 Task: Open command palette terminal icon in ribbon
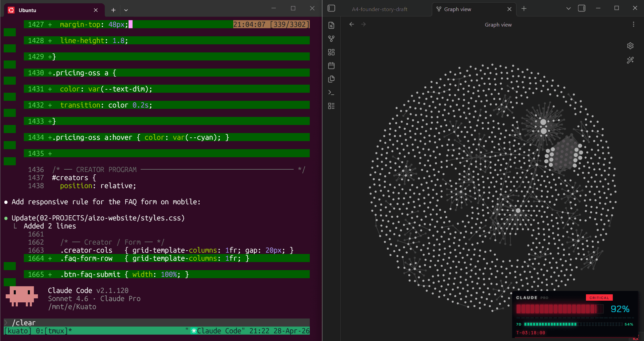tap(331, 92)
